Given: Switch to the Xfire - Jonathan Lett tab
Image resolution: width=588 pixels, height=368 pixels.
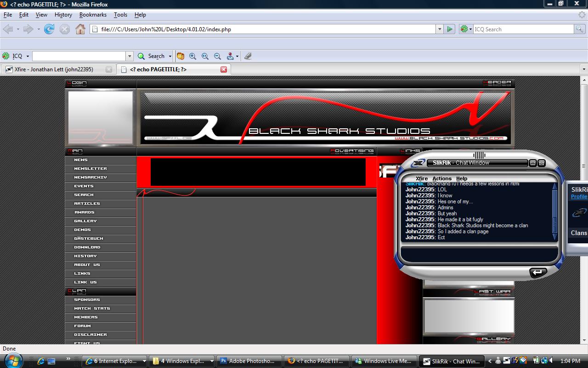Looking at the screenshot, I should click(54, 69).
